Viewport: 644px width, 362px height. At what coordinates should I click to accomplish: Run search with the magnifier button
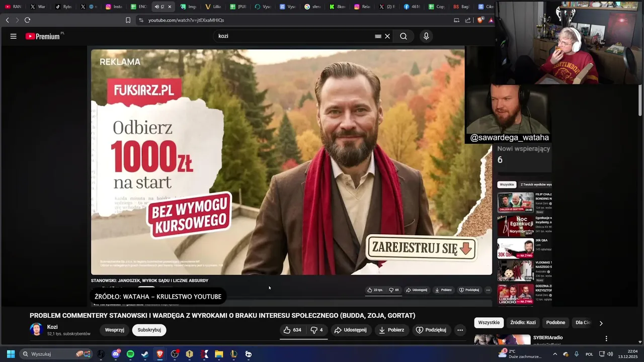[404, 36]
